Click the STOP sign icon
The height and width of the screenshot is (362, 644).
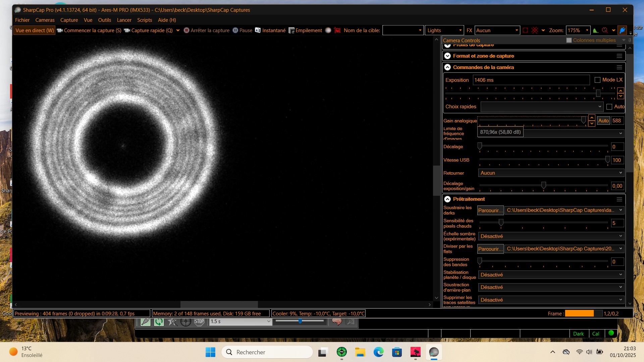pos(199,322)
